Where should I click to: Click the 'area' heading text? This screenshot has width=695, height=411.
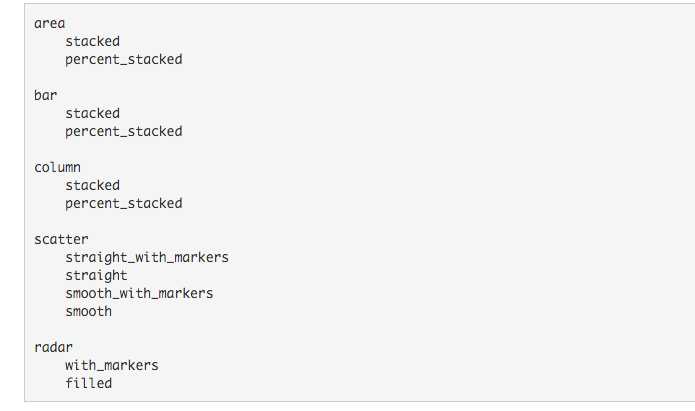[x=49, y=23]
